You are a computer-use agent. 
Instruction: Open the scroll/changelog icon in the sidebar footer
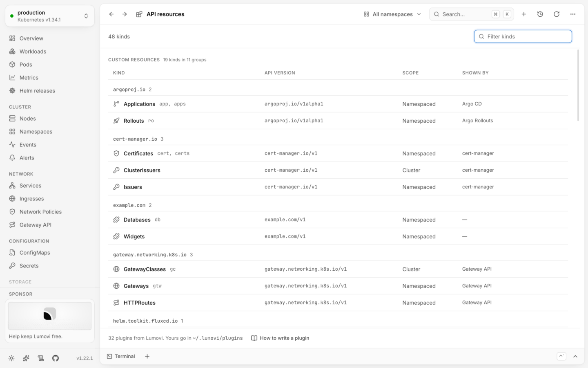click(x=41, y=358)
